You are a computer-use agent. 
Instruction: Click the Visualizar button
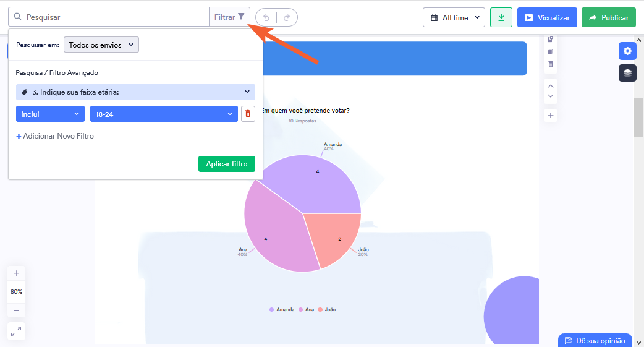547,18
